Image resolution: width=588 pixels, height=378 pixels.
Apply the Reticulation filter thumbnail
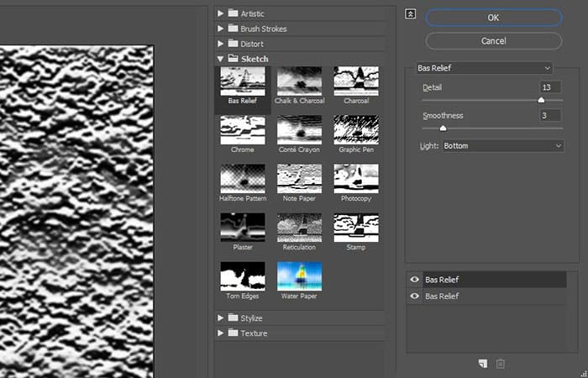[299, 228]
